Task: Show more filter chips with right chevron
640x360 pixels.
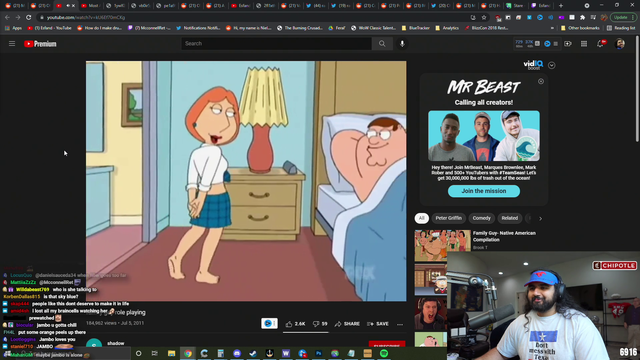Action: coord(540,218)
